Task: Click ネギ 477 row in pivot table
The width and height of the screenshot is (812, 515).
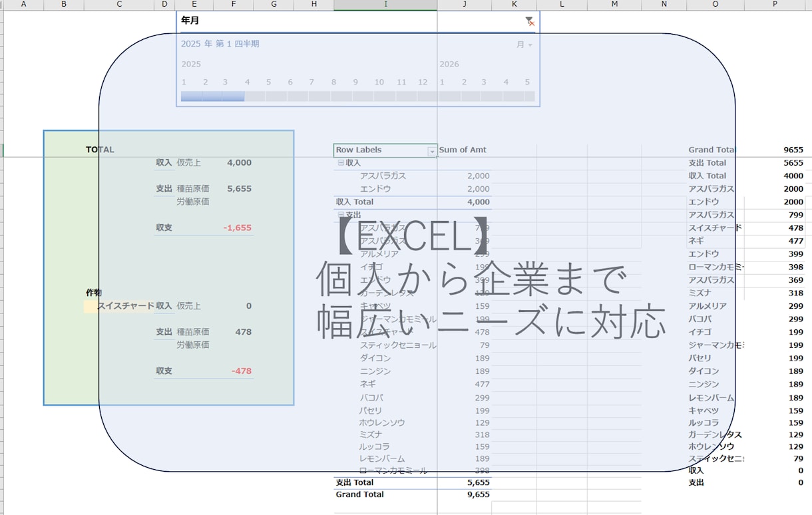Action: pos(413,384)
